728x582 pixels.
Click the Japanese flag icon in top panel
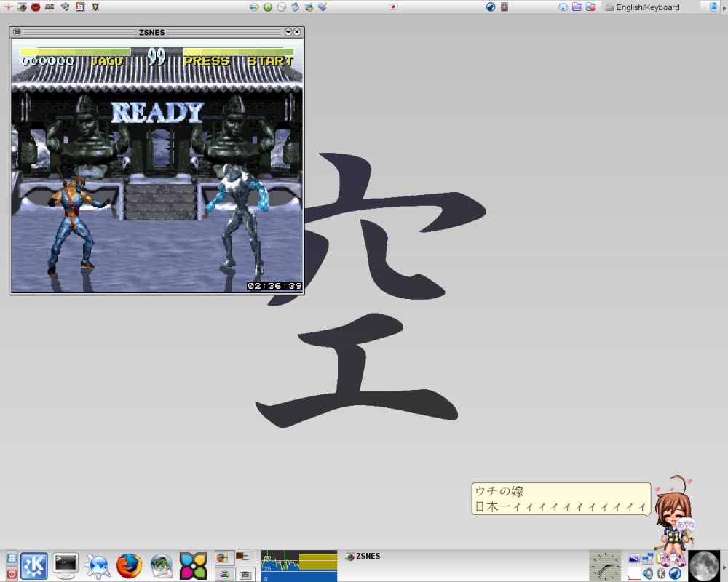(x=393, y=7)
